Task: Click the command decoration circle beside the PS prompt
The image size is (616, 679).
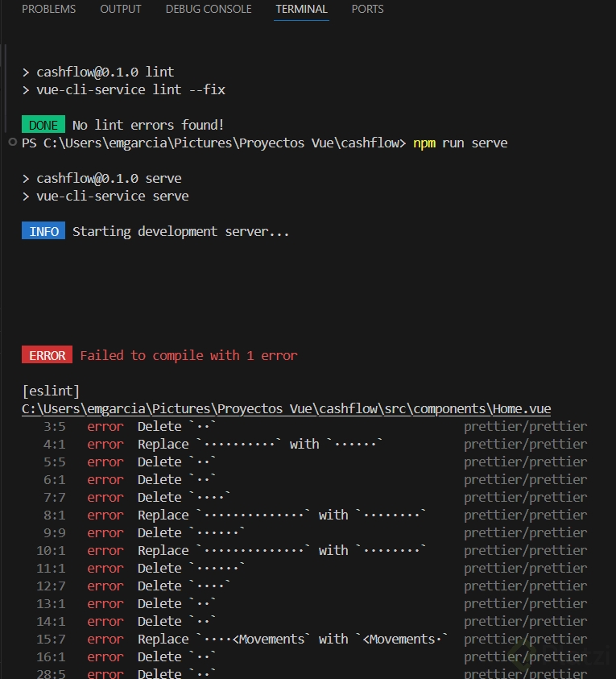Action: point(12,143)
